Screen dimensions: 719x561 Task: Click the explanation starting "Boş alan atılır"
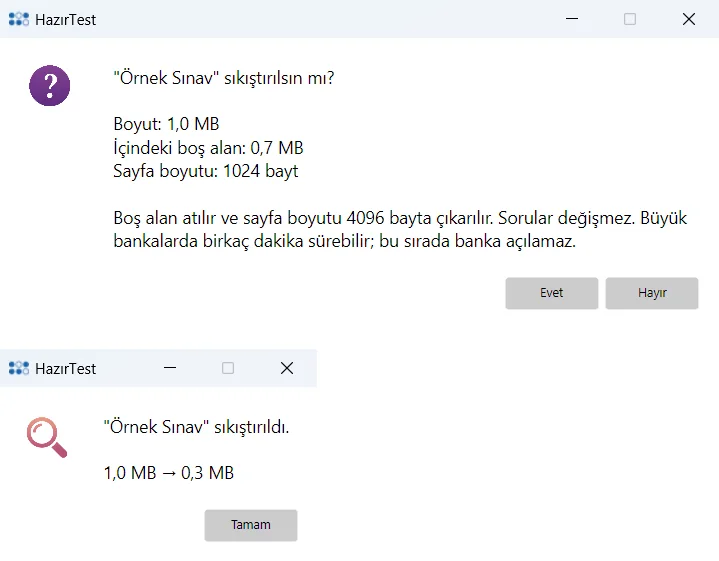400,229
